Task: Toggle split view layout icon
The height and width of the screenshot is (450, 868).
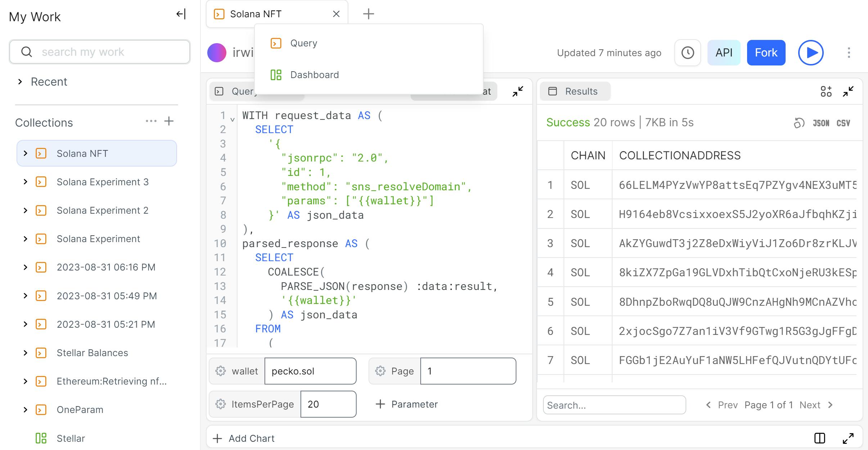Action: point(820,438)
